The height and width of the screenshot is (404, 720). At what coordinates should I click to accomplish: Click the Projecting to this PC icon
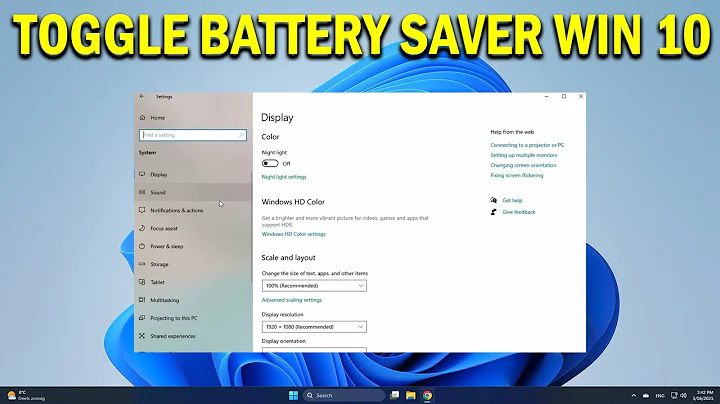(142, 318)
